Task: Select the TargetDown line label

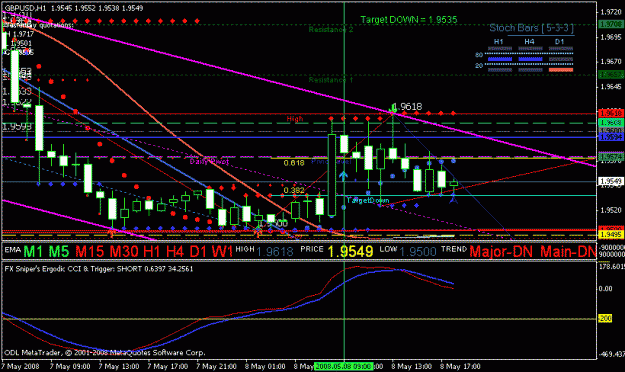Action: click(368, 200)
